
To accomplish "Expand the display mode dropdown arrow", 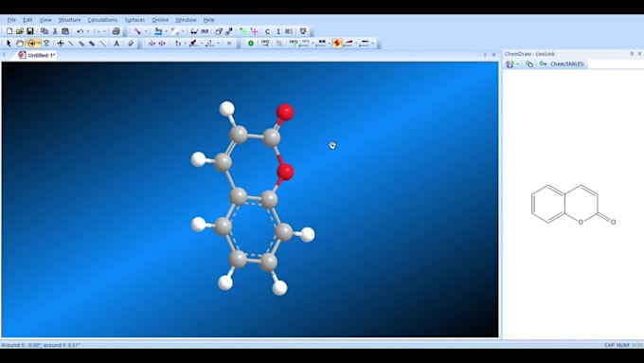I will point(146,31).
